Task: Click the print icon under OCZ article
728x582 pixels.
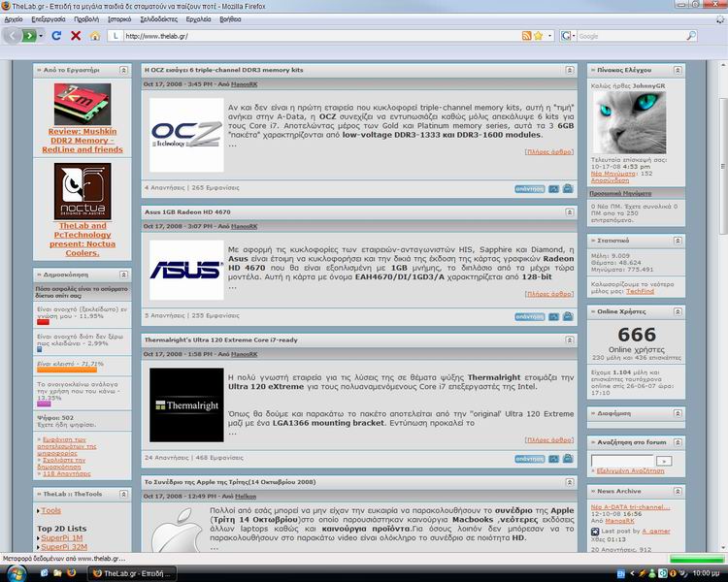Action: (x=568, y=188)
